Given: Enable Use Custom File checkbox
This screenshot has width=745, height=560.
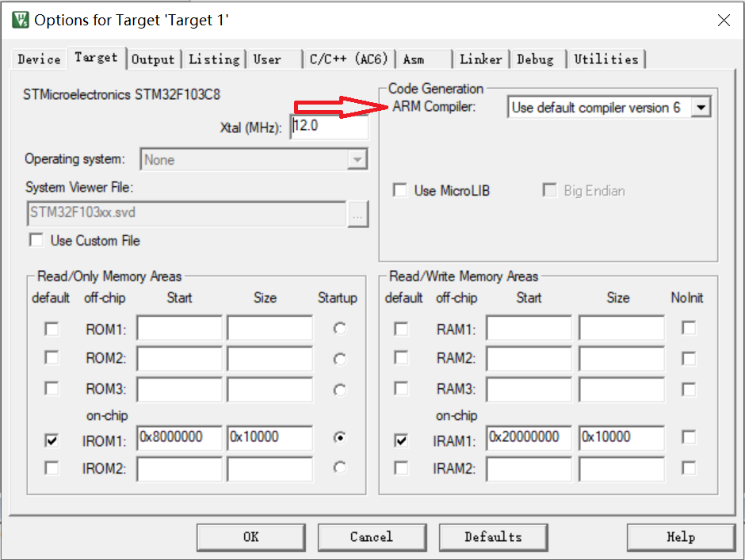Looking at the screenshot, I should [36, 240].
